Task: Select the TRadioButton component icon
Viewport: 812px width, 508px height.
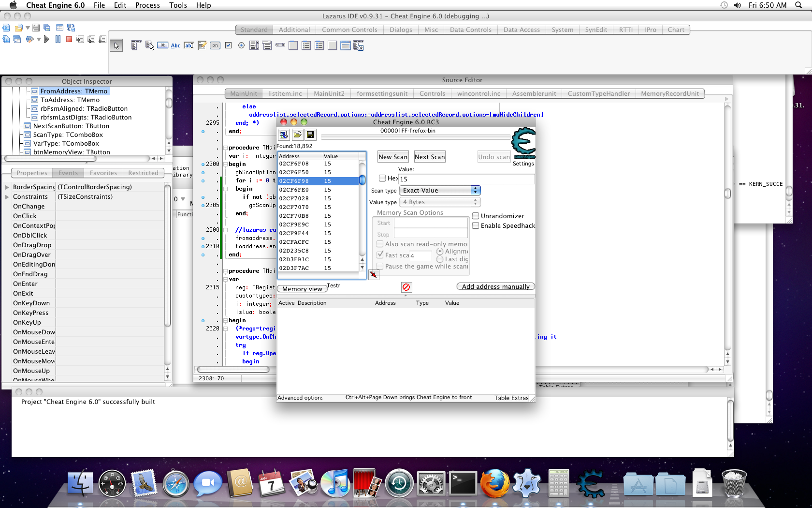Action: point(241,45)
